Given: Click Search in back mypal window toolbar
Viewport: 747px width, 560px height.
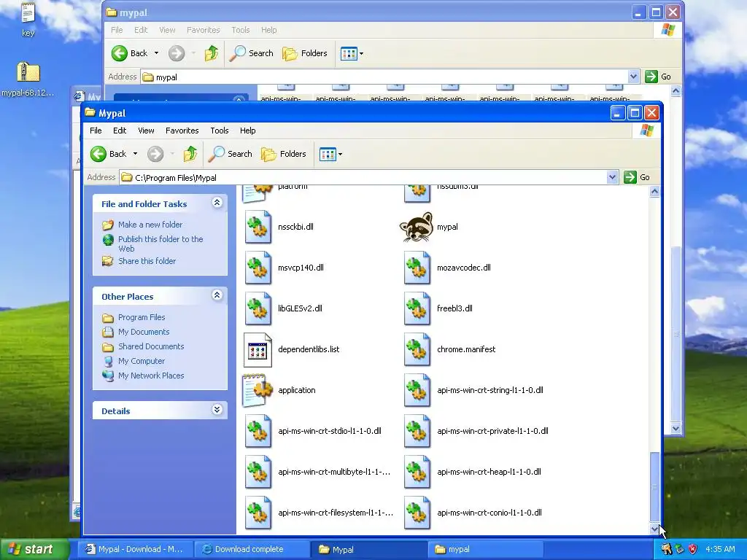Looking at the screenshot, I should click(x=252, y=53).
